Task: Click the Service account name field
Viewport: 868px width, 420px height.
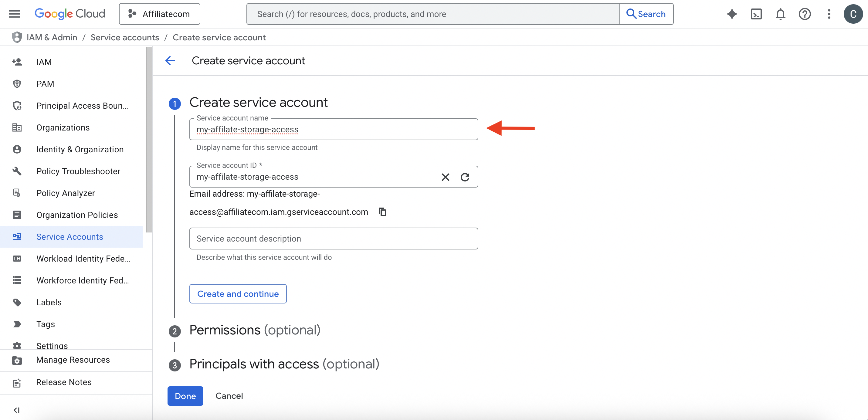Action: (334, 129)
